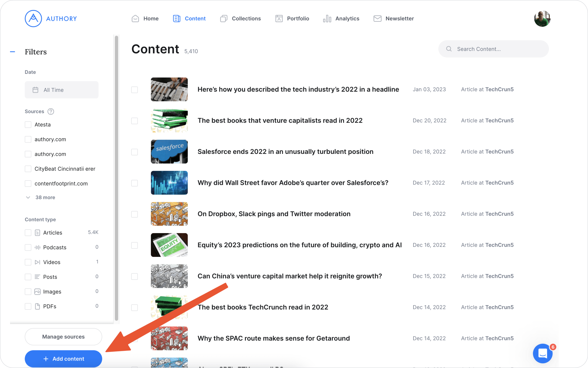This screenshot has width=588, height=368.
Task: Switch to the Content tab
Action: tap(189, 19)
